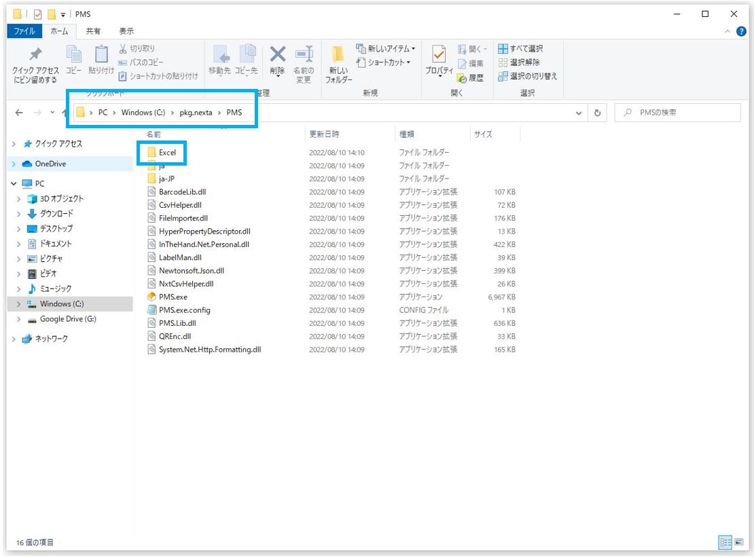Select the PMS.exe application file
756x558 pixels.
point(173,297)
